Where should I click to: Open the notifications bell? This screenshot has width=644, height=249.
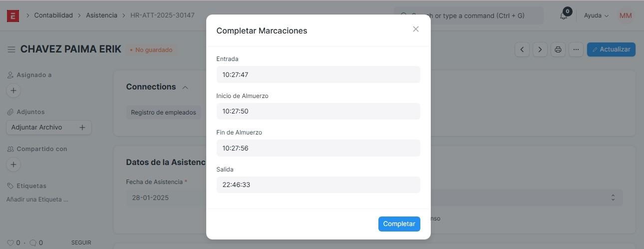564,15
